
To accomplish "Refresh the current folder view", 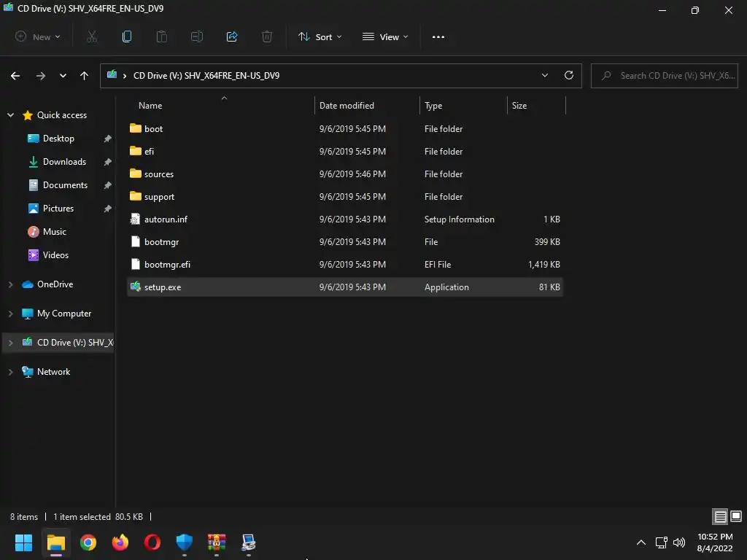I will pos(569,75).
